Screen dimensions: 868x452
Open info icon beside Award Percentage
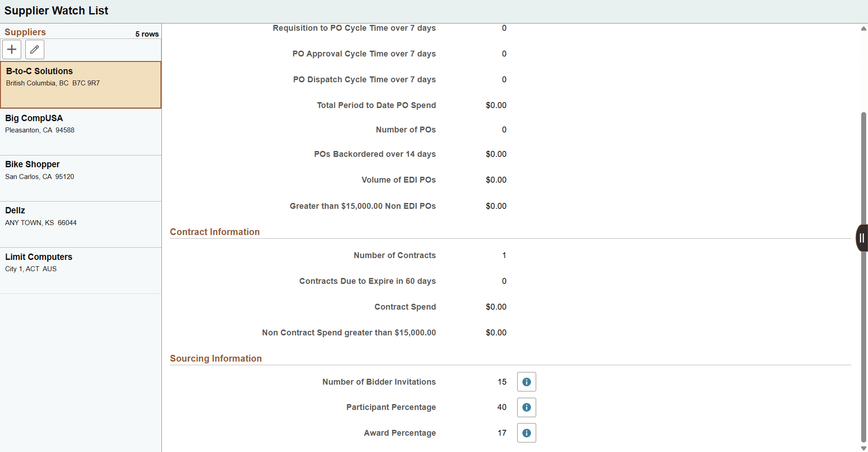(526, 433)
